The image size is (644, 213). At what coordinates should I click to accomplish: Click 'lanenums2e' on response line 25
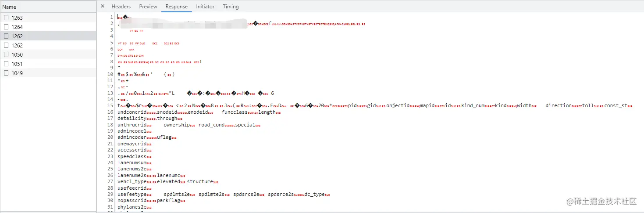(x=132, y=169)
